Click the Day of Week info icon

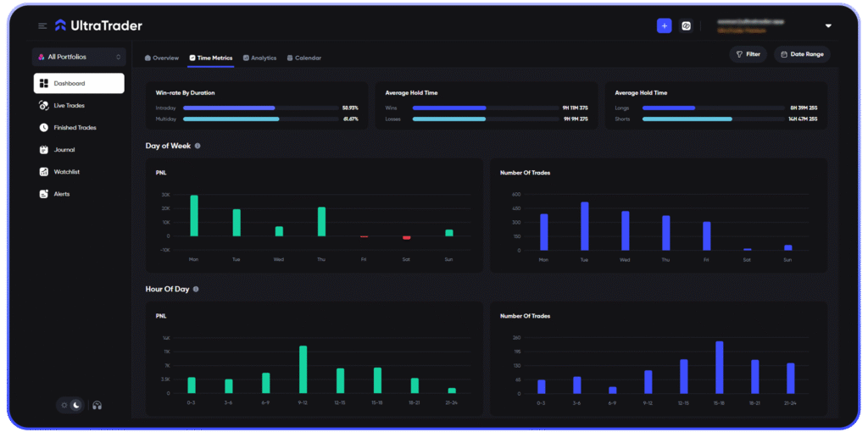point(198,146)
